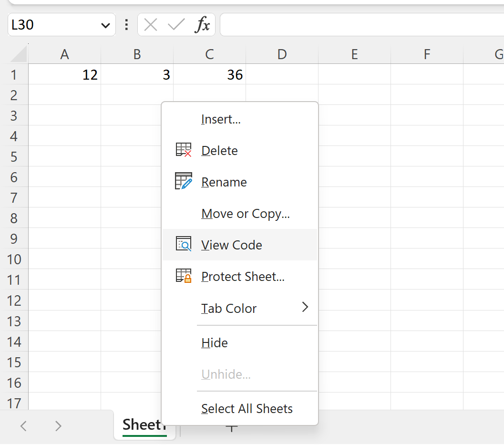Click the Cancel X icon beside the formula bar
The image size is (504, 445).
[150, 25]
